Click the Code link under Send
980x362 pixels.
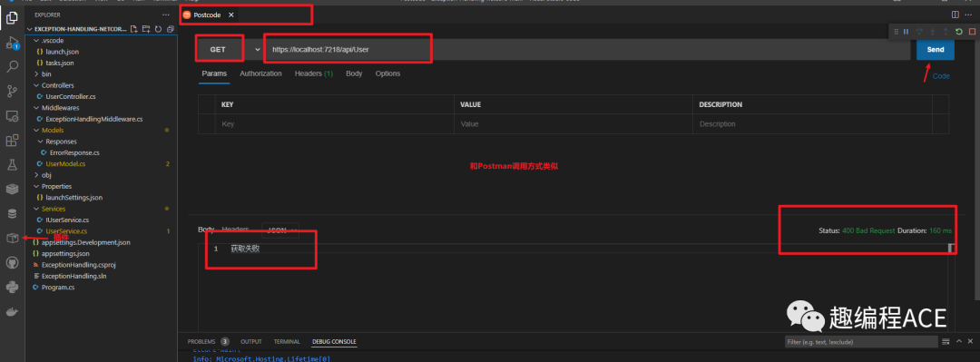[x=941, y=76]
